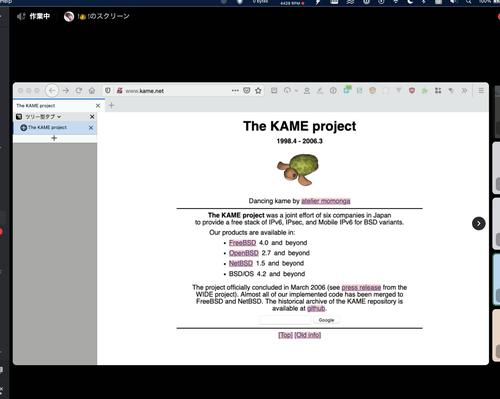Click the Google search button
The image size is (500, 399).
click(326, 320)
